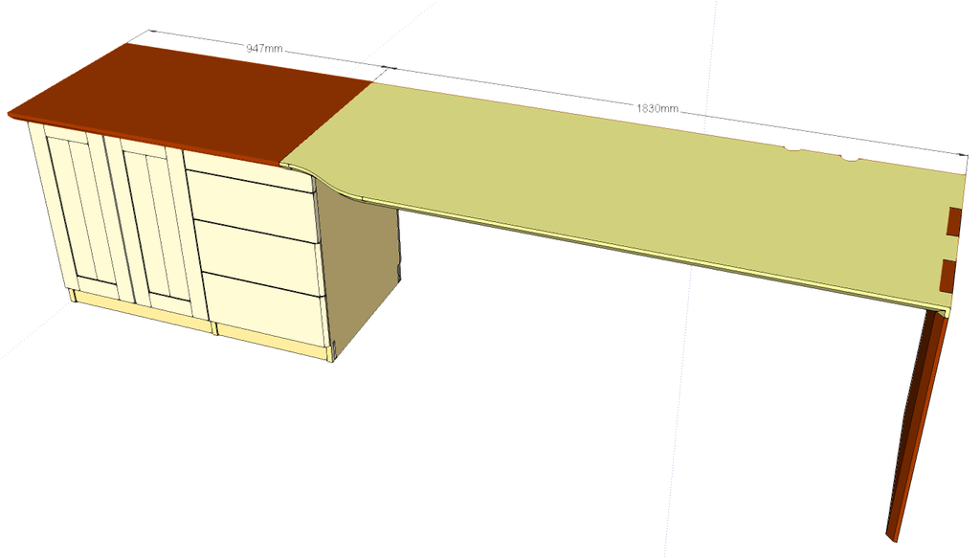Select the bottom drawer front
This screenshot has height=558, width=980.
(x=268, y=308)
